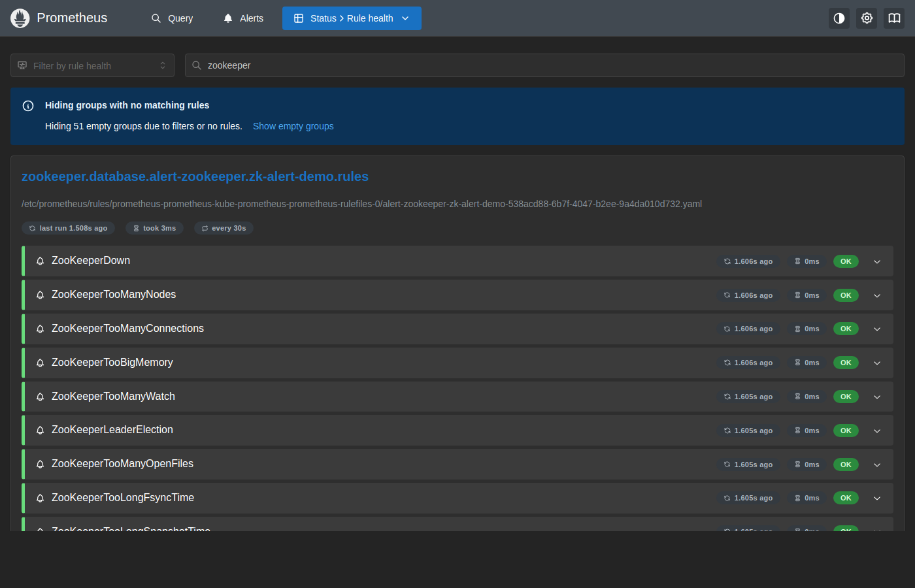Click the 0ms duration badge on ZooKeeperLeaderElection

click(807, 431)
